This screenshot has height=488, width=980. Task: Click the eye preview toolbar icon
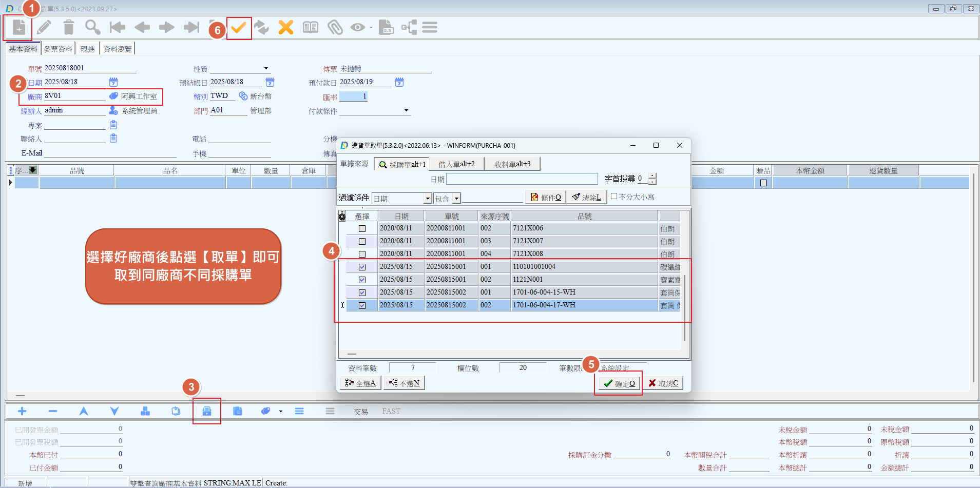[358, 27]
